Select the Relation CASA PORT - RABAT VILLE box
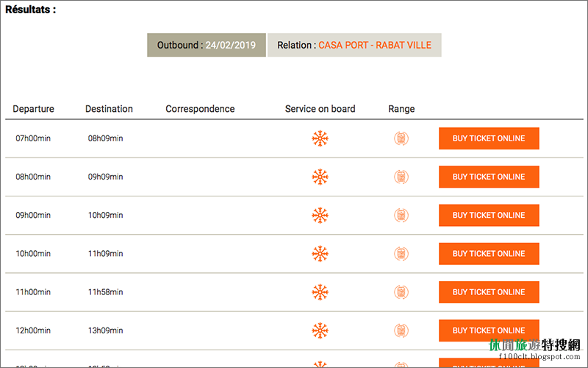This screenshot has height=368, width=588. pos(354,45)
